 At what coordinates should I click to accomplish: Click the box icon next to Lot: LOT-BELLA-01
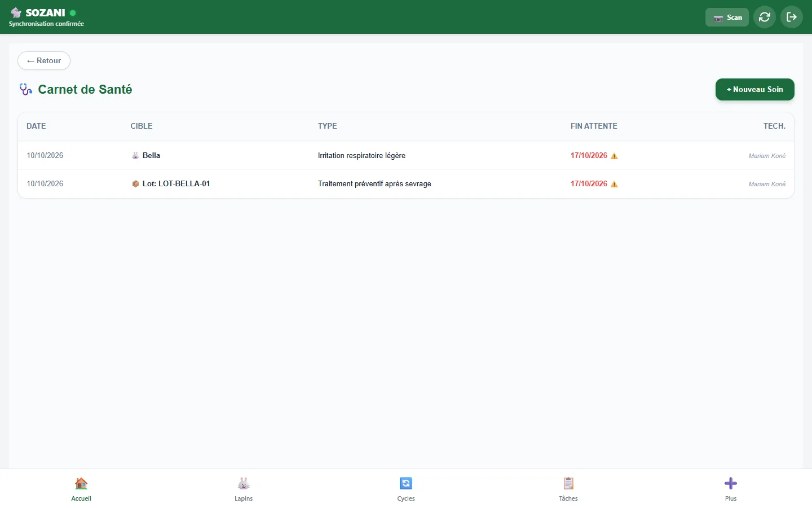(135, 183)
